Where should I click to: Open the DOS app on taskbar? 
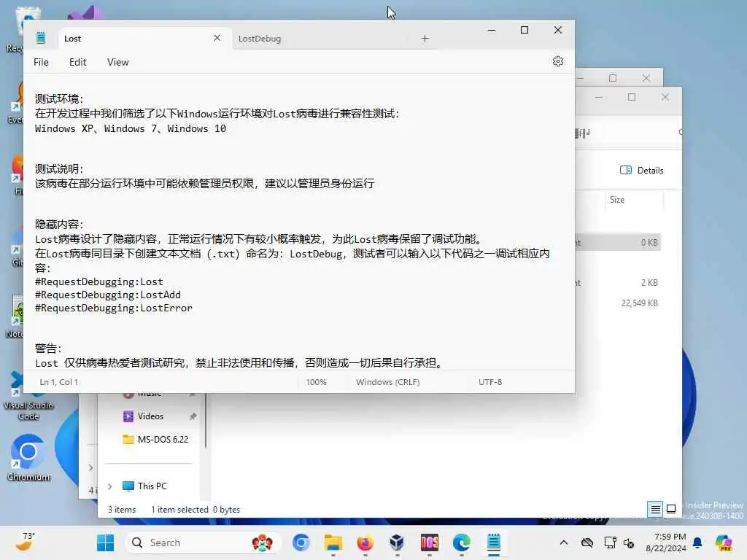429,542
